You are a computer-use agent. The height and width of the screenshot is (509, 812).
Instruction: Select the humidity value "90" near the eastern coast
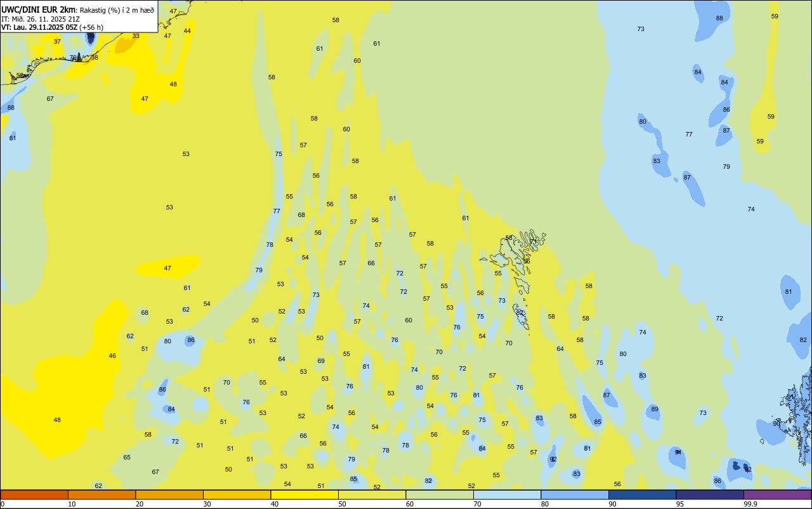(776, 423)
